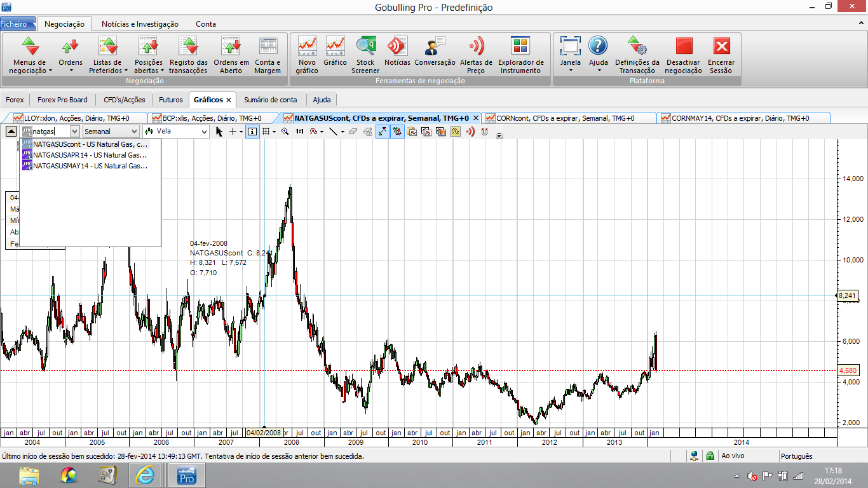The image size is (868, 488).
Task: Switch to the Futuros tab
Action: 170,100
